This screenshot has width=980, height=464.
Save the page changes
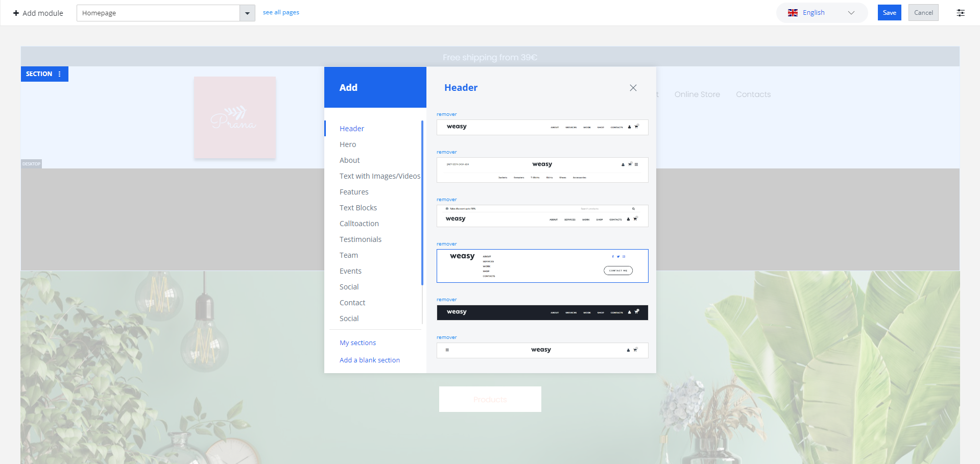pyautogui.click(x=890, y=13)
